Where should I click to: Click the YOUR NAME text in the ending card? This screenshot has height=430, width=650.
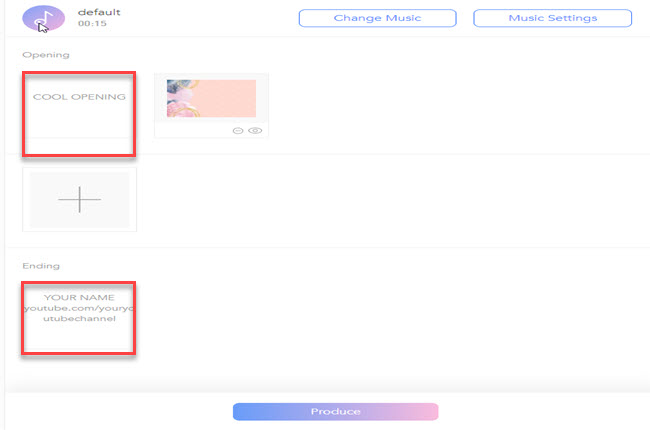79,297
